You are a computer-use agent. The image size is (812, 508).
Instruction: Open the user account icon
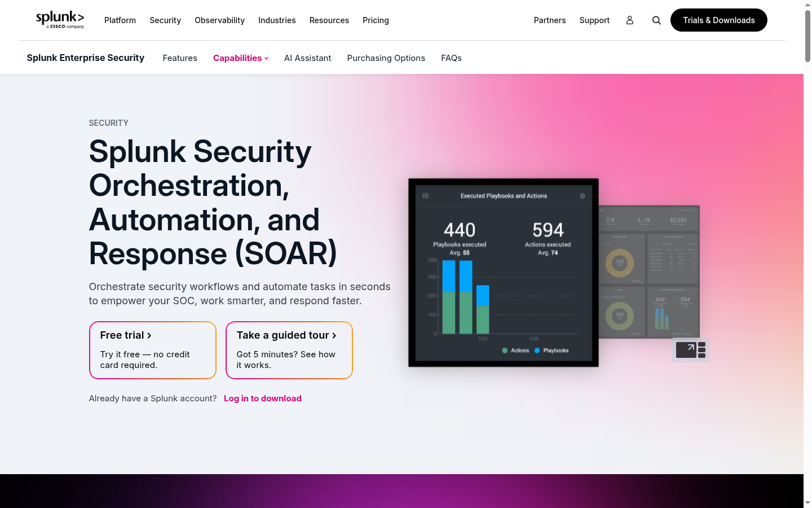point(630,20)
